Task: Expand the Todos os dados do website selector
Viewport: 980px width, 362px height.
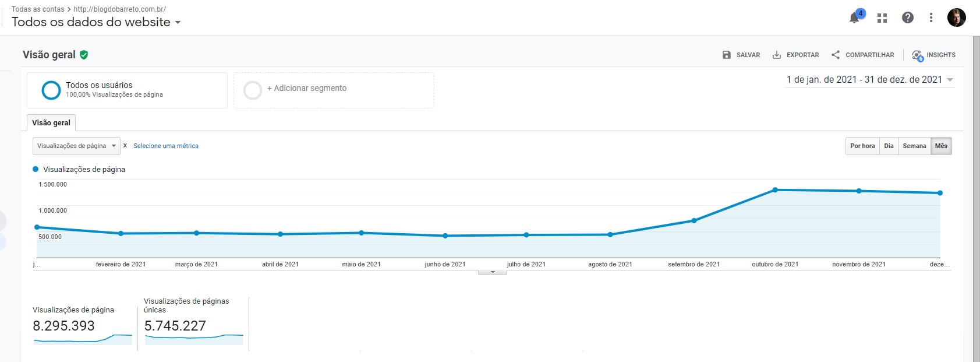Action: click(x=96, y=22)
